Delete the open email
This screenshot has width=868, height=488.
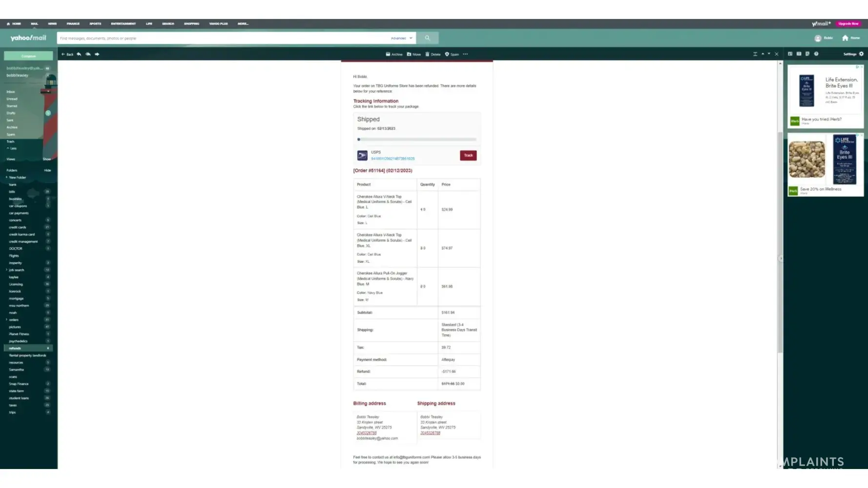pyautogui.click(x=433, y=54)
